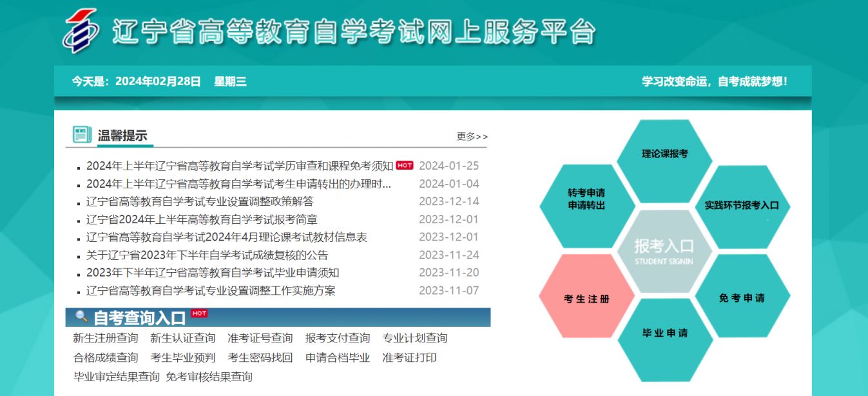Open notice about 考生申请转出的办理时

[238, 184]
